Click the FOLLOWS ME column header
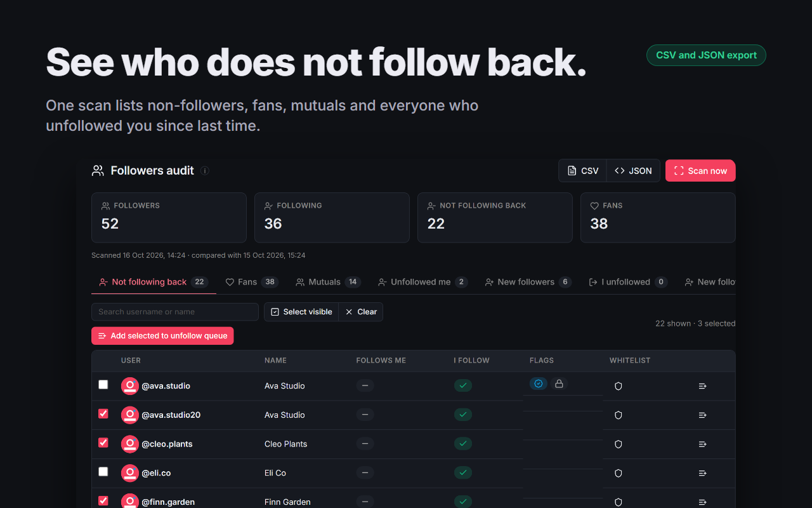The width and height of the screenshot is (812, 508). click(x=381, y=361)
